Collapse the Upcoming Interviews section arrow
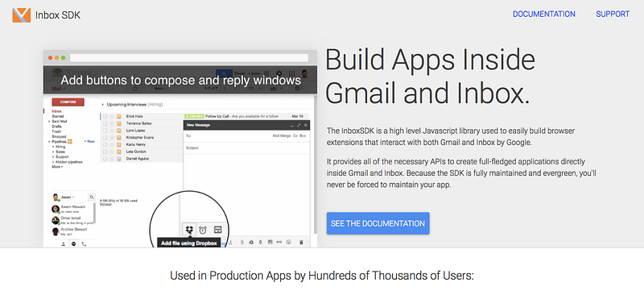 coord(103,105)
